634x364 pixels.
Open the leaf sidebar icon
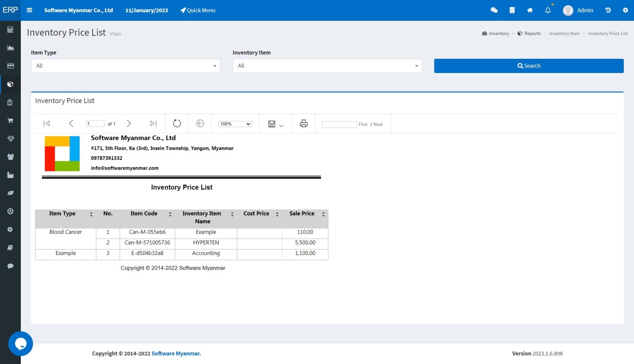pos(10,193)
